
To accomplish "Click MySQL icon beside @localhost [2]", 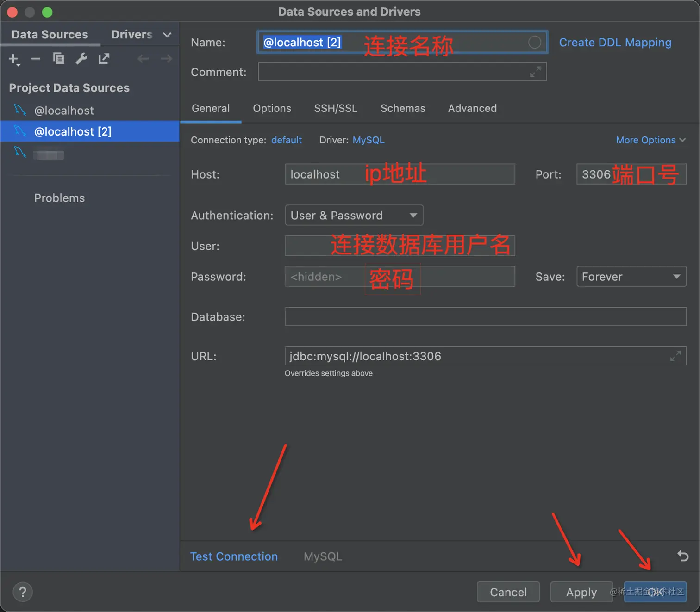I will [20, 131].
